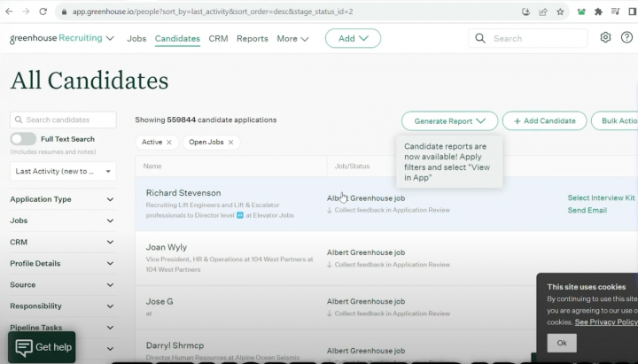Click the Add Candidate button
This screenshot has height=364, width=638.
pos(544,120)
